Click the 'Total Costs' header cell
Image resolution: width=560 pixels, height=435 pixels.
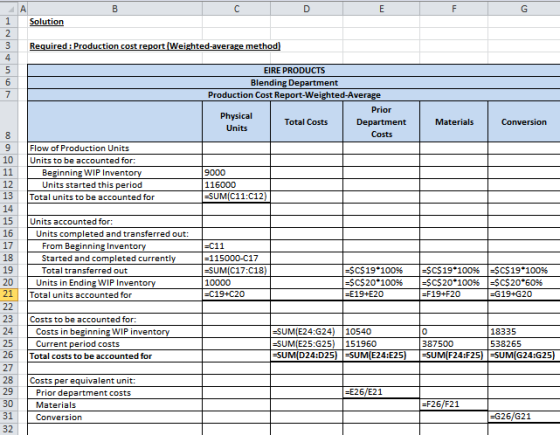click(307, 121)
